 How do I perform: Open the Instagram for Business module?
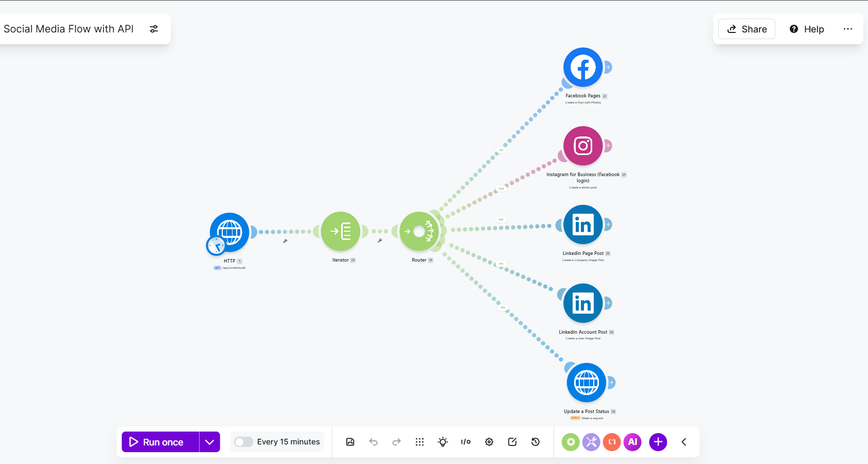[583, 146]
